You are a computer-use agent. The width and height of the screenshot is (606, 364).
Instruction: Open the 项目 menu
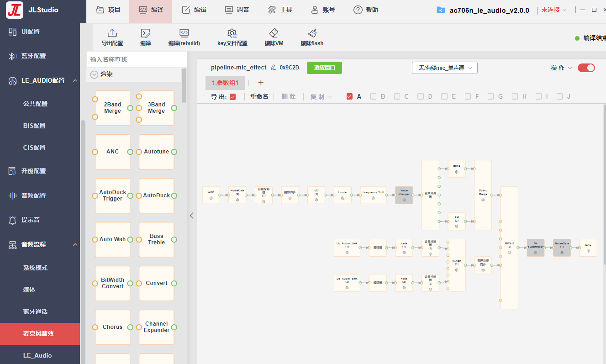(109, 10)
